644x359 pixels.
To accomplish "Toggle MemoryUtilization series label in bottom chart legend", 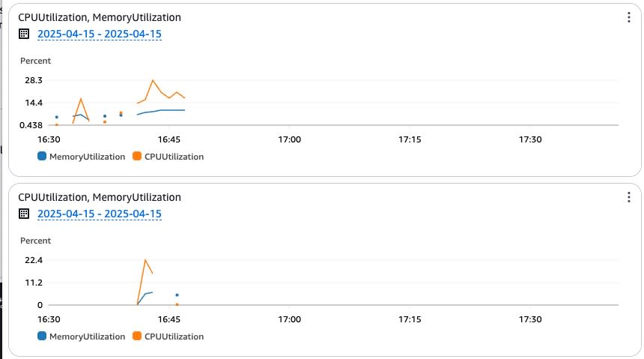I will [x=87, y=337].
